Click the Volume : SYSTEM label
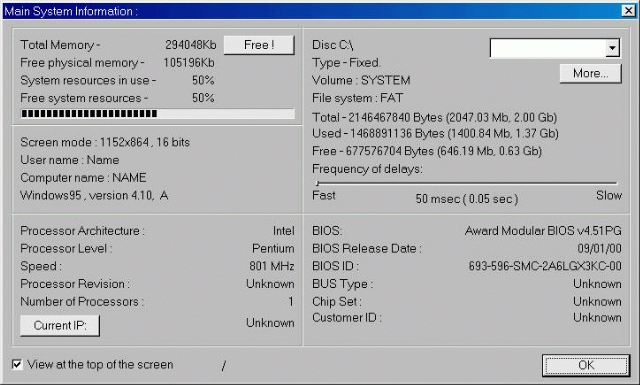This screenshot has width=640, height=385. tap(361, 80)
